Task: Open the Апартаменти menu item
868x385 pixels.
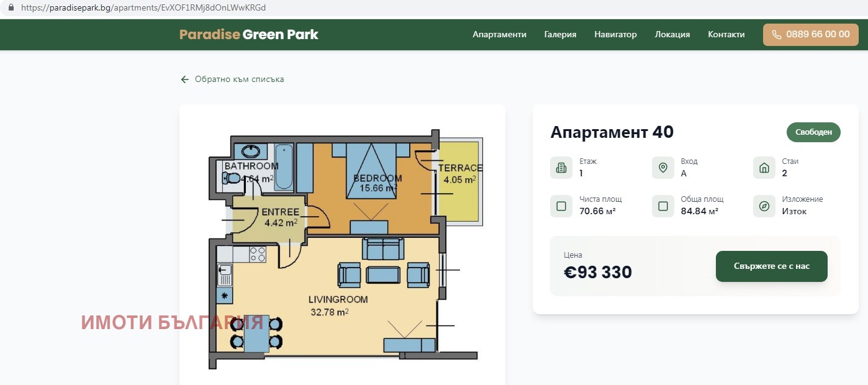Action: 499,35
